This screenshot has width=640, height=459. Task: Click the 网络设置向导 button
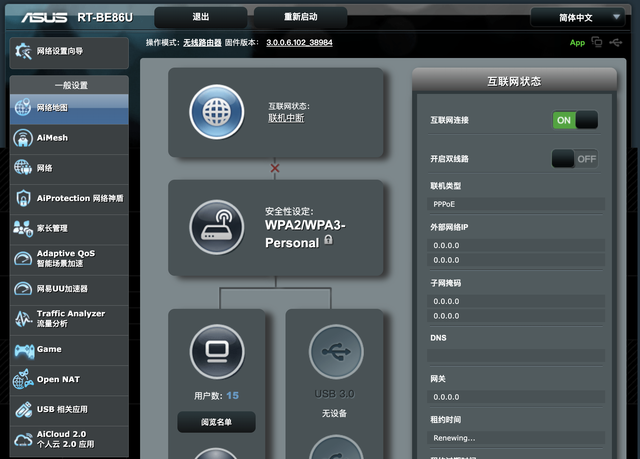click(x=69, y=51)
